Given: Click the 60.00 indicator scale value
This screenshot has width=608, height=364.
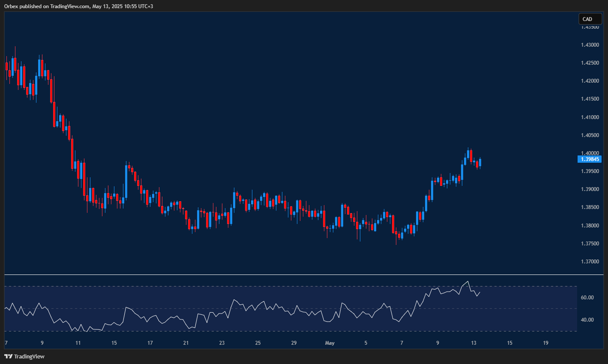Looking at the screenshot, I should point(587,297).
